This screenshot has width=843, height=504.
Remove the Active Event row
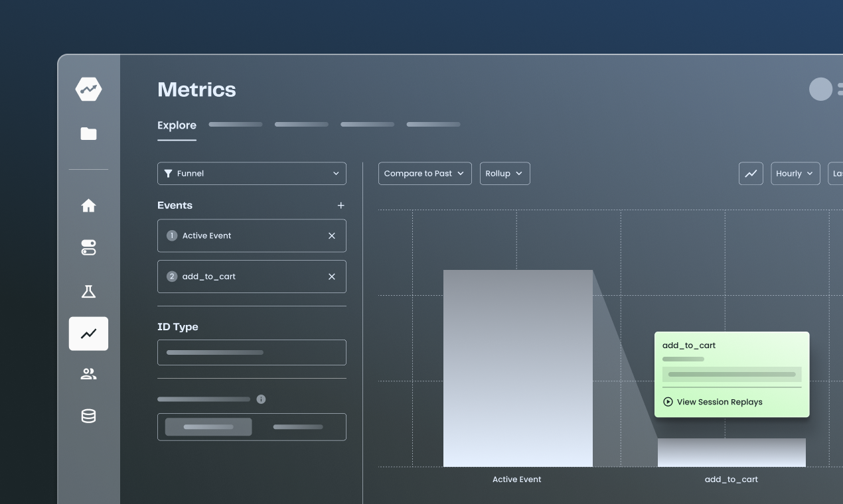(332, 235)
